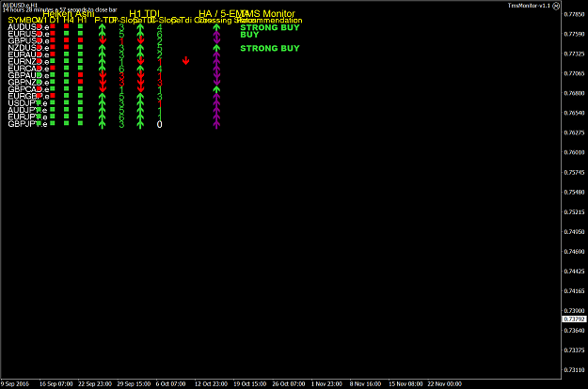
Task: Click red P-TDI arrow in GBPCAD row
Action: (x=102, y=88)
